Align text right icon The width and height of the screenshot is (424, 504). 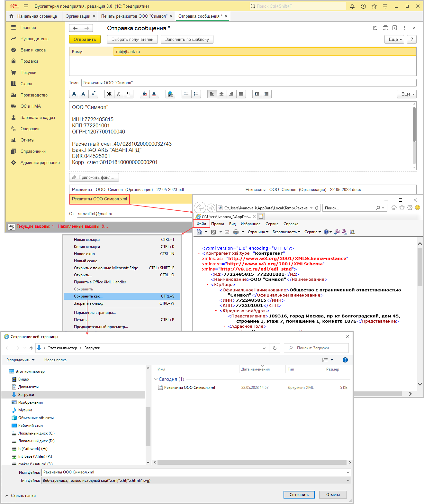click(231, 94)
